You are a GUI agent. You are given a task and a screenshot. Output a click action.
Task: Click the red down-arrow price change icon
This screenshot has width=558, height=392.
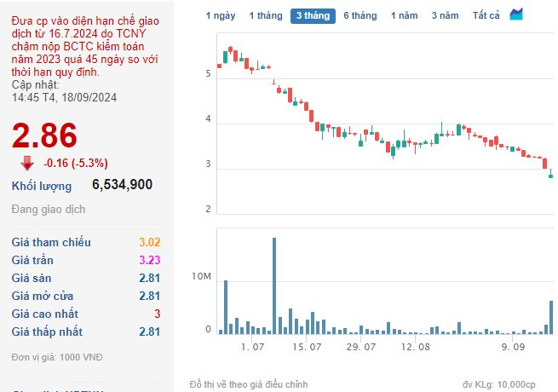point(27,163)
